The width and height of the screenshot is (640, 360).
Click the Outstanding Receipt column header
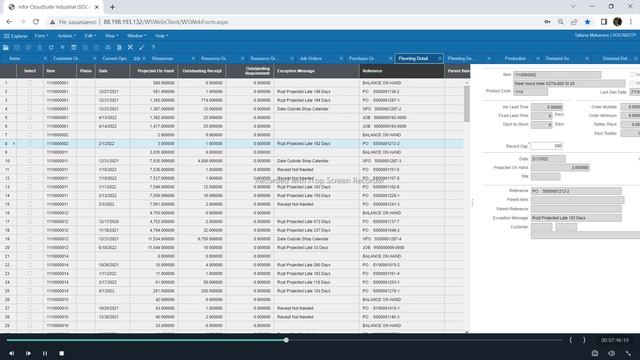202,71
